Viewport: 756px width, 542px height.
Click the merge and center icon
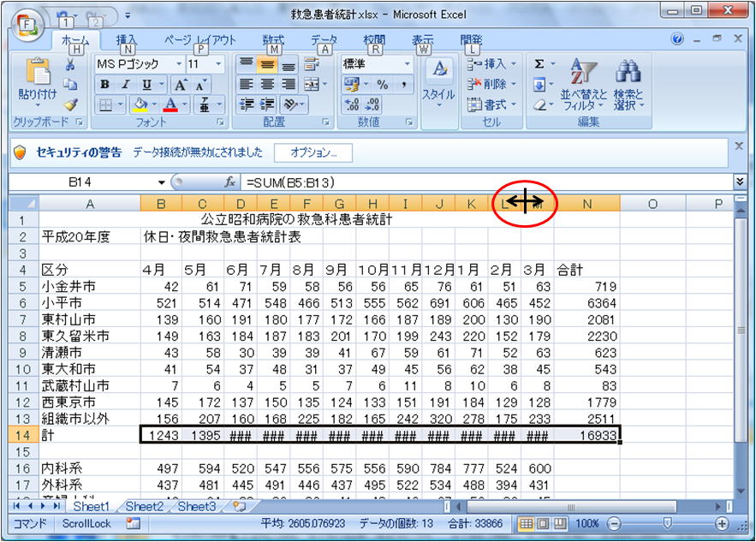point(312,85)
